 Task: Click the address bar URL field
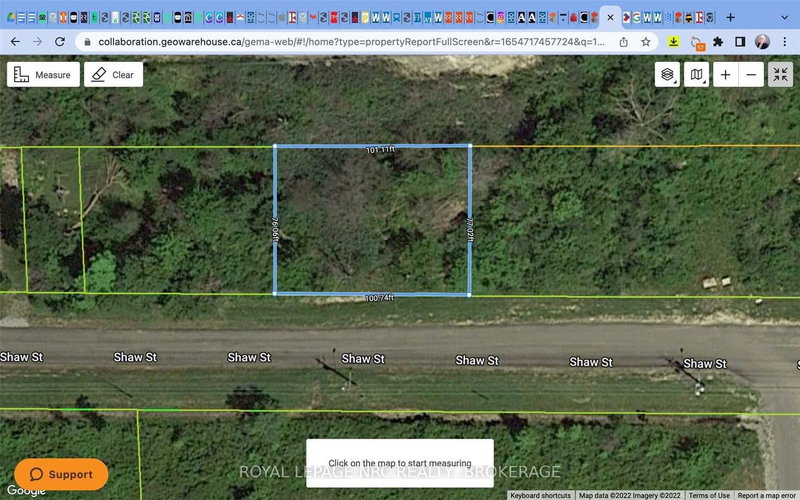[x=340, y=42]
